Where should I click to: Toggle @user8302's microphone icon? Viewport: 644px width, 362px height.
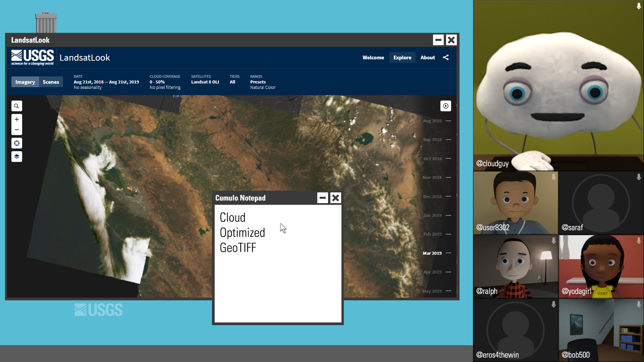553,177
